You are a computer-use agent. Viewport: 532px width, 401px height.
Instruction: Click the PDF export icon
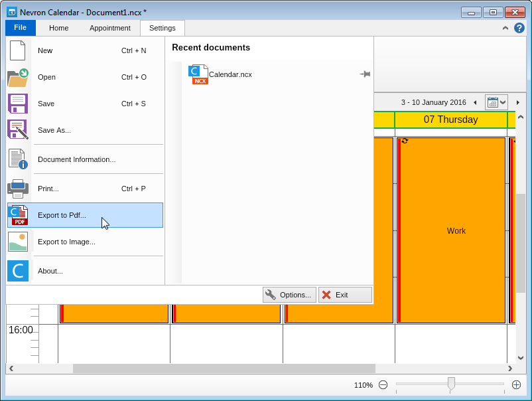[19, 215]
